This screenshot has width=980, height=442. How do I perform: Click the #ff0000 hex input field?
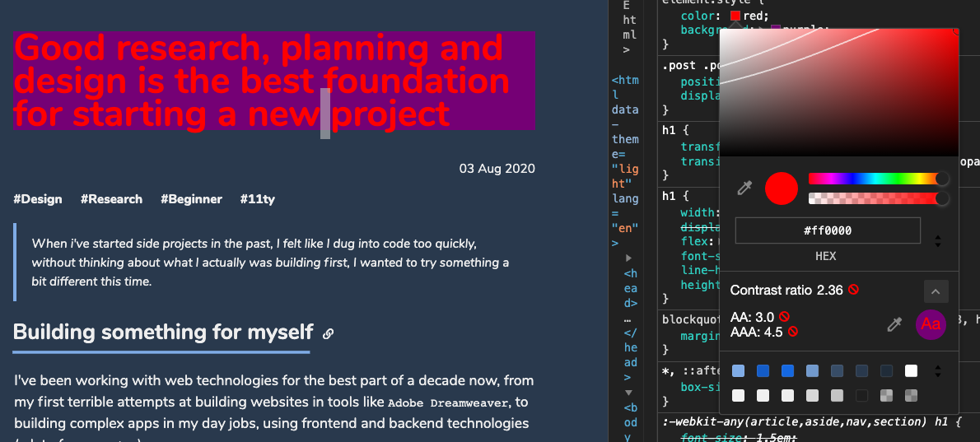828,230
